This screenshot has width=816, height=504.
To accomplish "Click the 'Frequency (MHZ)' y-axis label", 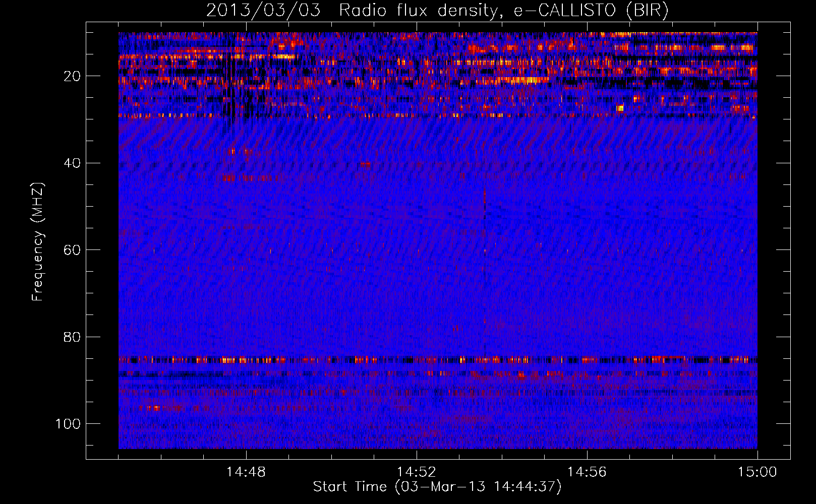I will click(38, 241).
